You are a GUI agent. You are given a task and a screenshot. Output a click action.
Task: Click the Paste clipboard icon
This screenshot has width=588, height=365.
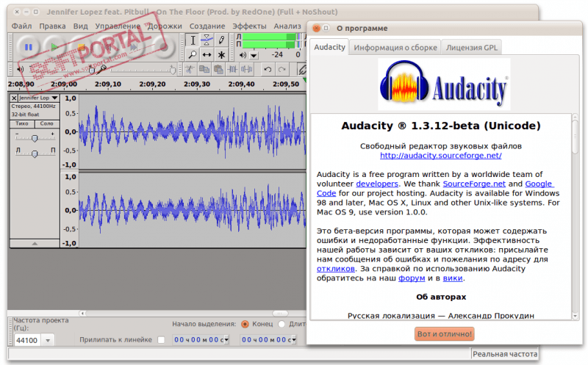tap(218, 69)
